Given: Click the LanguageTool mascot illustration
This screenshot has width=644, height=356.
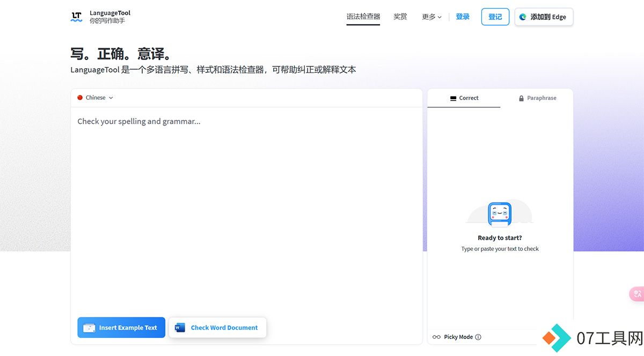Looking at the screenshot, I should (500, 214).
